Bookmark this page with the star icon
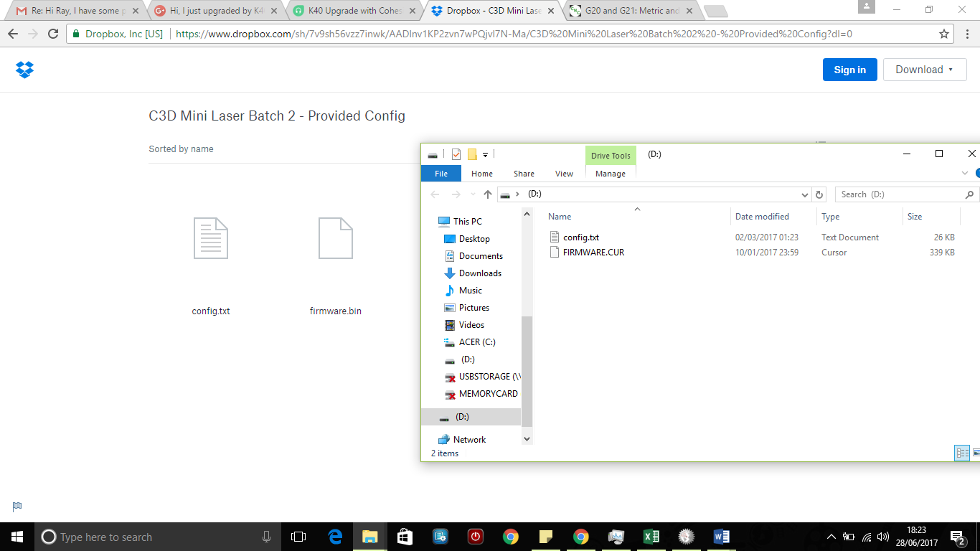 [x=944, y=34]
